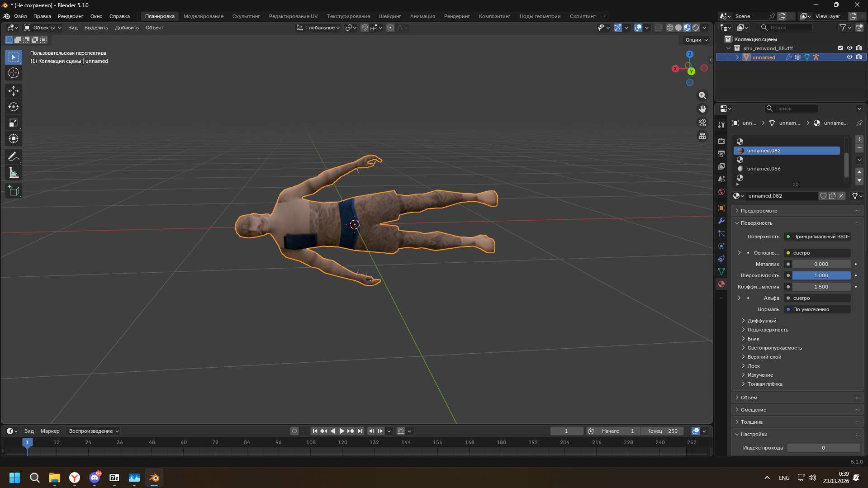Select the Move tool in the left toolbar
This screenshot has width=868, height=488.
coord(14,91)
